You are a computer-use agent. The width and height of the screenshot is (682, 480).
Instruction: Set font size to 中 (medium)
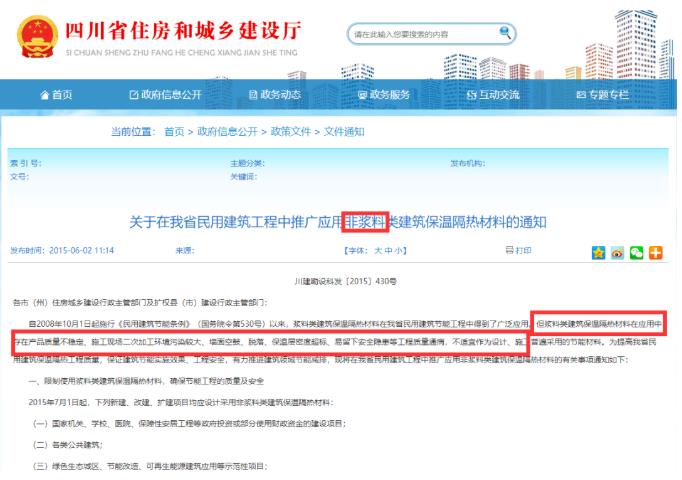[387, 250]
